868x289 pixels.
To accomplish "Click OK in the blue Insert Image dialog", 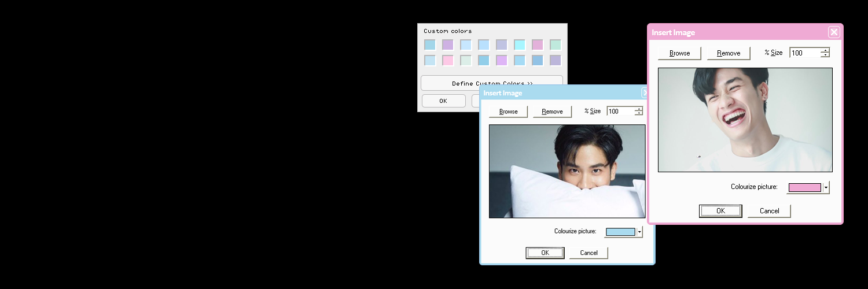I will [545, 253].
